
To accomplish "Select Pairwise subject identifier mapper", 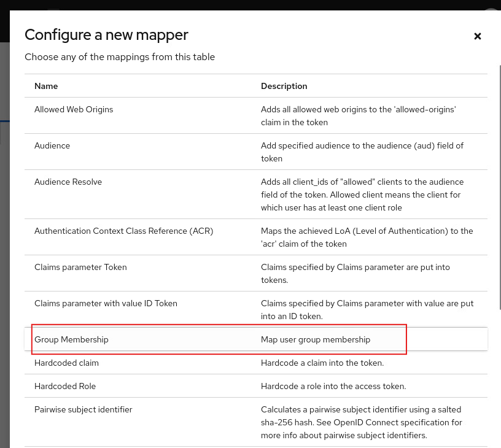I will (x=256, y=422).
